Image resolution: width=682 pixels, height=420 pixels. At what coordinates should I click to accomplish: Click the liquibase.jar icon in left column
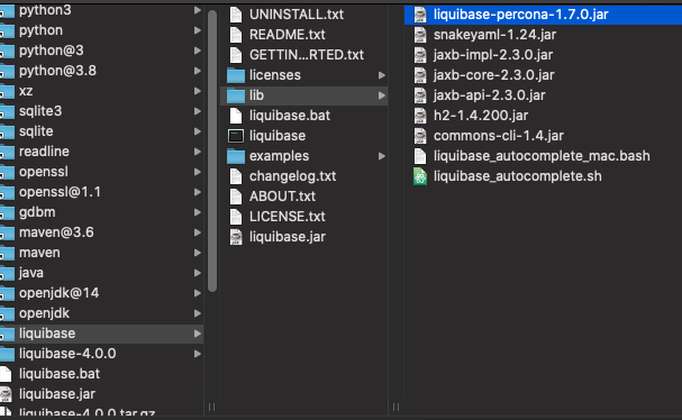tap(6, 394)
